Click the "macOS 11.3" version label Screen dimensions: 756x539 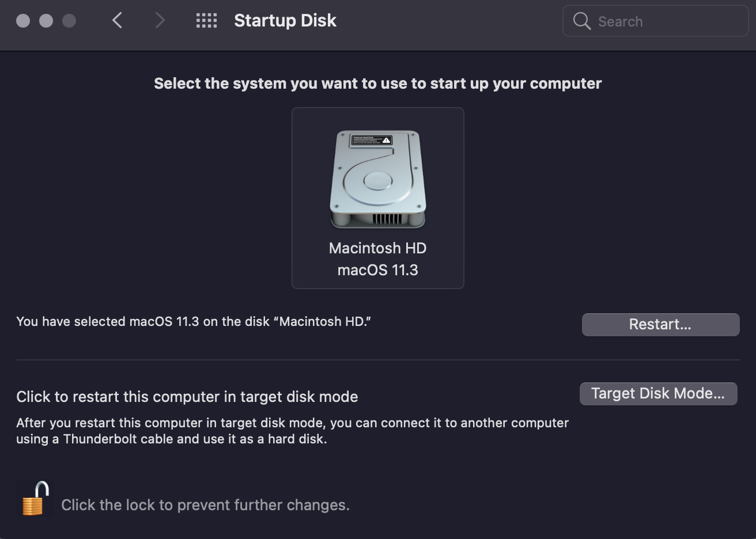[377, 270]
